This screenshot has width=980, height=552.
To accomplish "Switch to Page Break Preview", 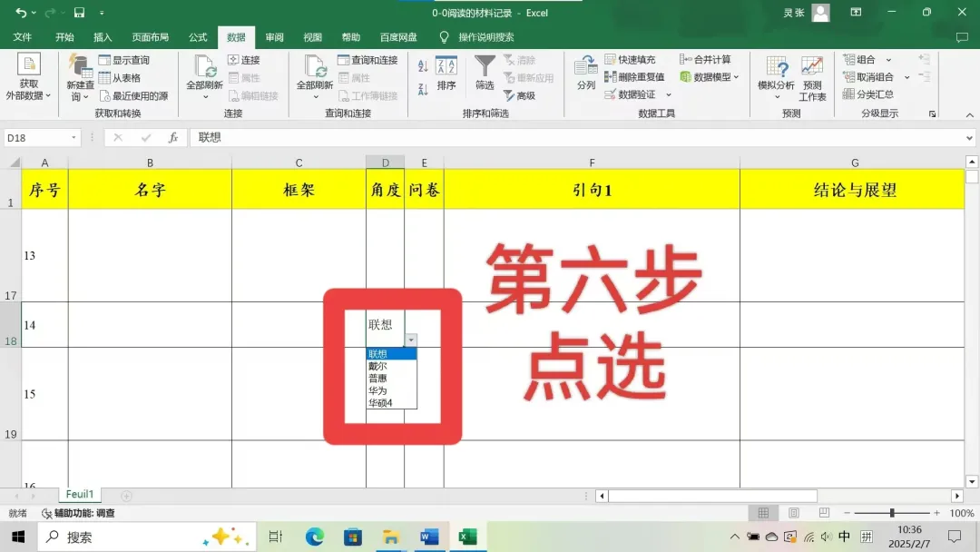I will click(x=824, y=513).
